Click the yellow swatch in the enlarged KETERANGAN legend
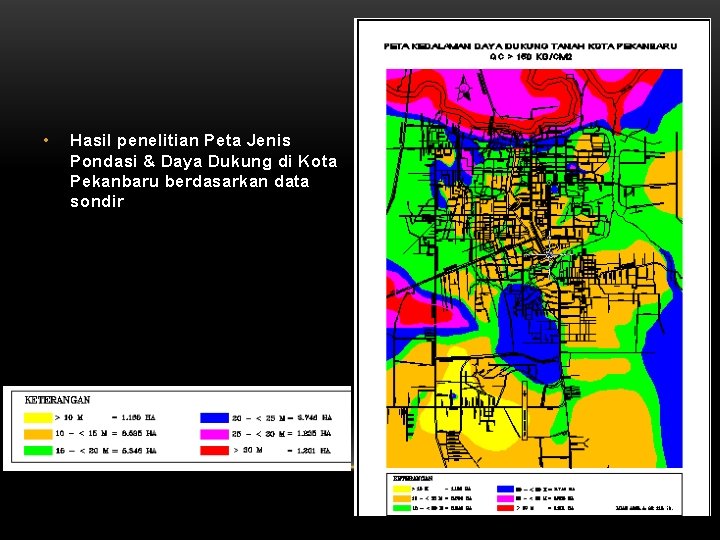 [x=38, y=417]
